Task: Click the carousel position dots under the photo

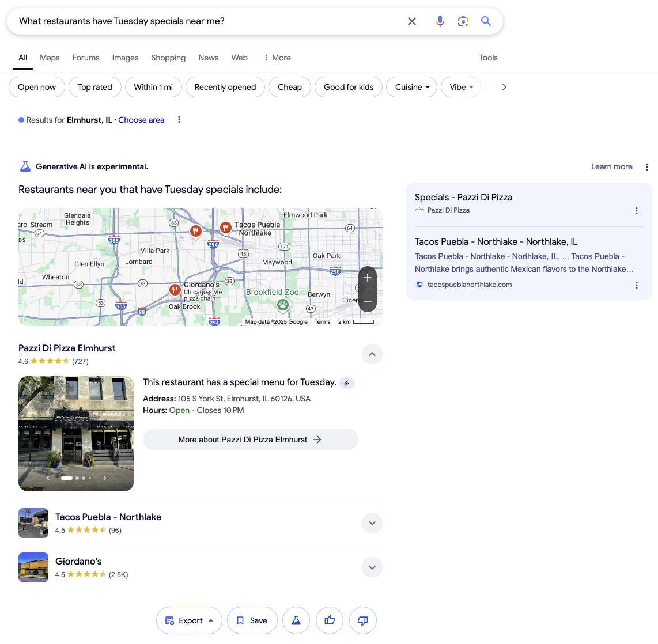Action: tap(75, 478)
